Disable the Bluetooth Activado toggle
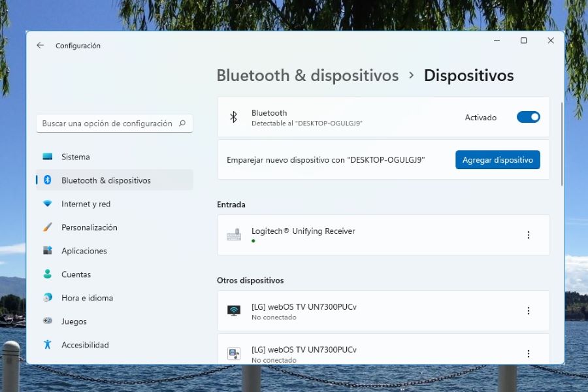The width and height of the screenshot is (588, 392). [528, 117]
